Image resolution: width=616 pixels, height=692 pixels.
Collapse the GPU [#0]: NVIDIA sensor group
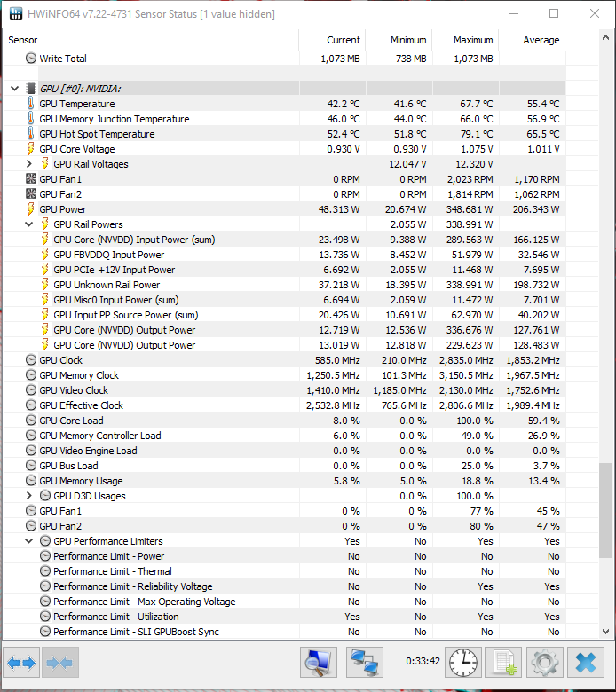14,88
